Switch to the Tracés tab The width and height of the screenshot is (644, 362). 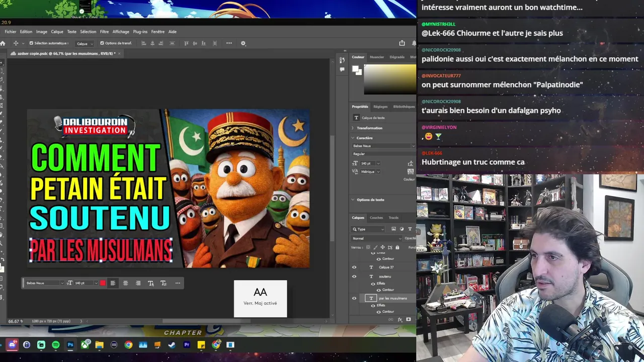coord(393,218)
